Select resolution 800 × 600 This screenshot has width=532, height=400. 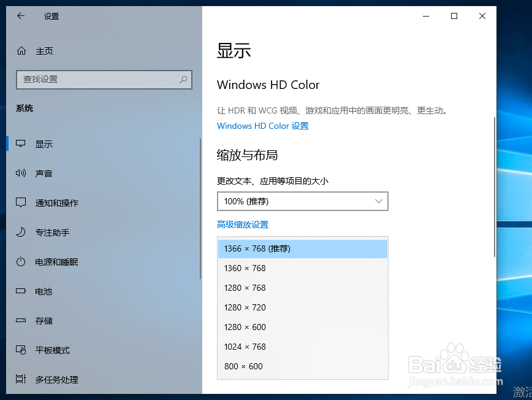(303, 366)
